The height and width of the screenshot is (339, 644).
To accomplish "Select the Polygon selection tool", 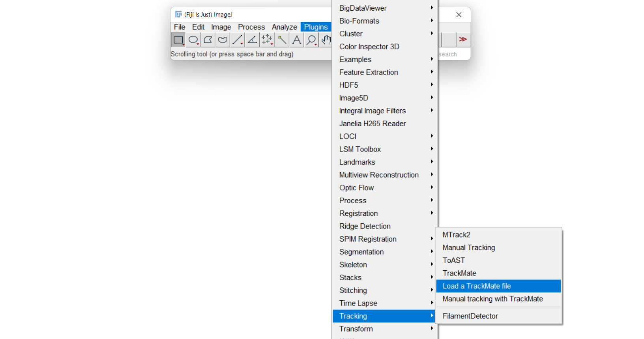I will point(208,40).
